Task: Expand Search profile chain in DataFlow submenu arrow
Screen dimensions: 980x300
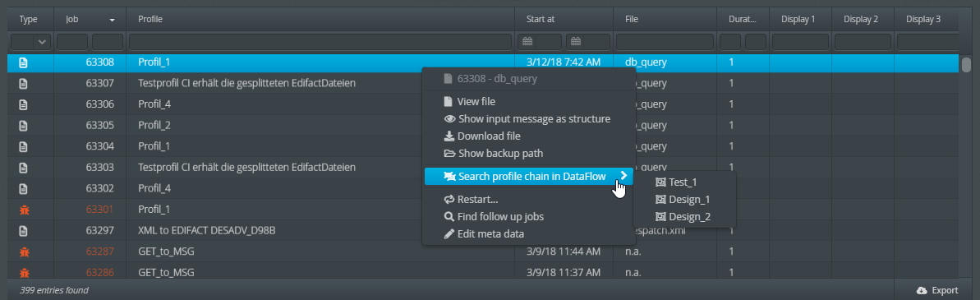Action: tap(623, 176)
